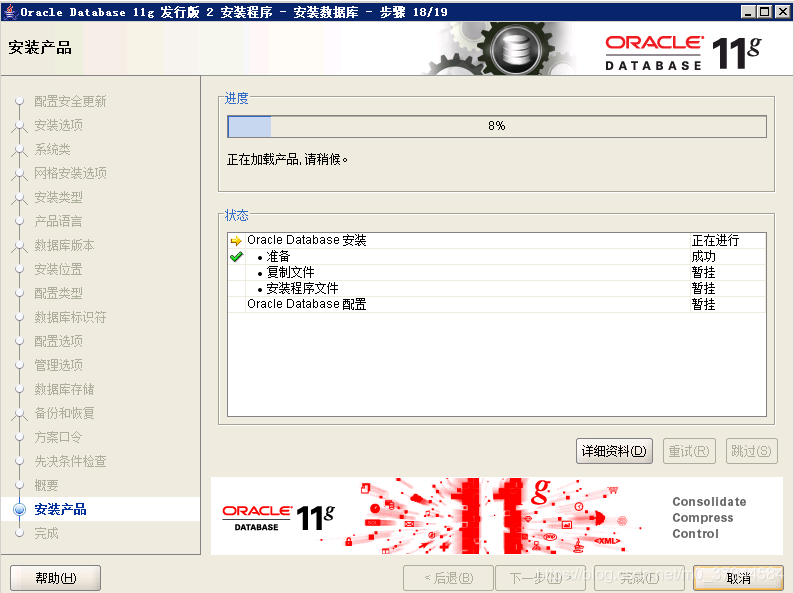Click the 安装程序文件 status row
Viewport: 794px width, 593px height.
pyautogui.click(x=497, y=289)
